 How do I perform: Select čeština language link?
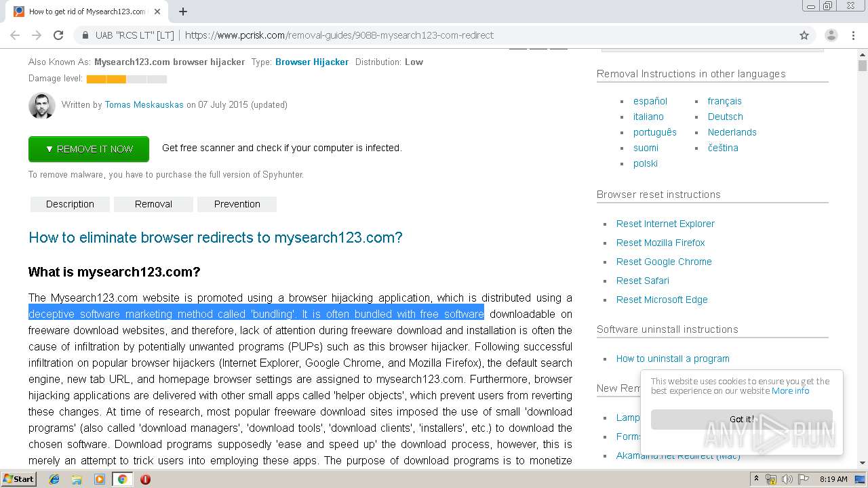pyautogui.click(x=723, y=148)
